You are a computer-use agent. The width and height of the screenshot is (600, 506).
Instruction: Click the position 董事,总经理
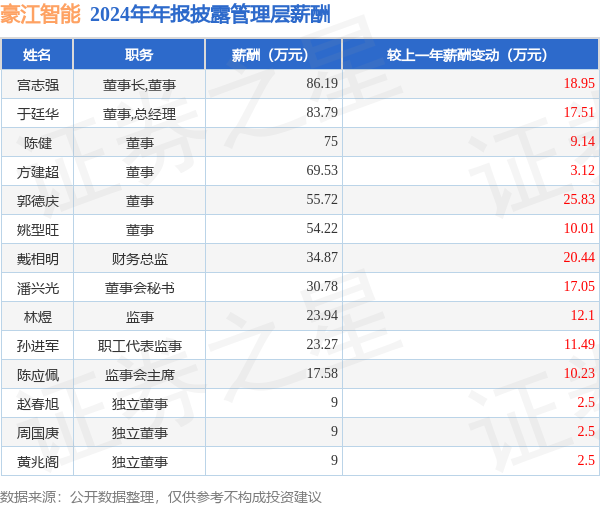(x=139, y=114)
